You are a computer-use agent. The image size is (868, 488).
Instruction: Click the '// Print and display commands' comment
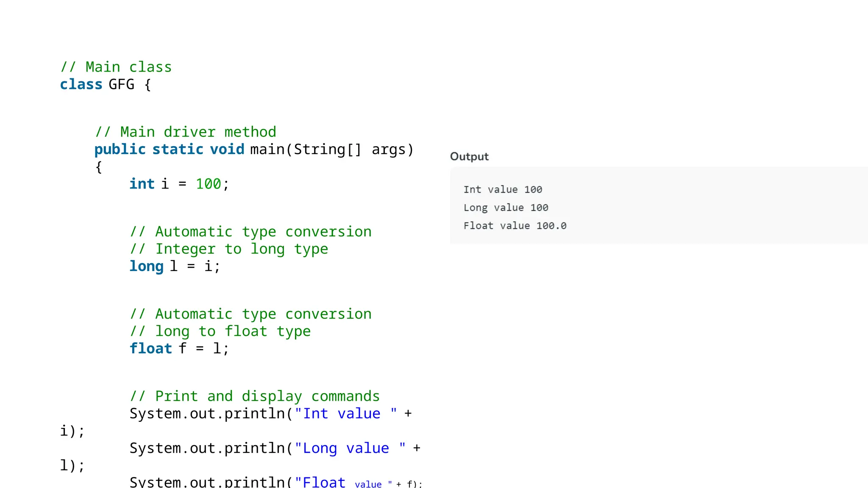(254, 396)
